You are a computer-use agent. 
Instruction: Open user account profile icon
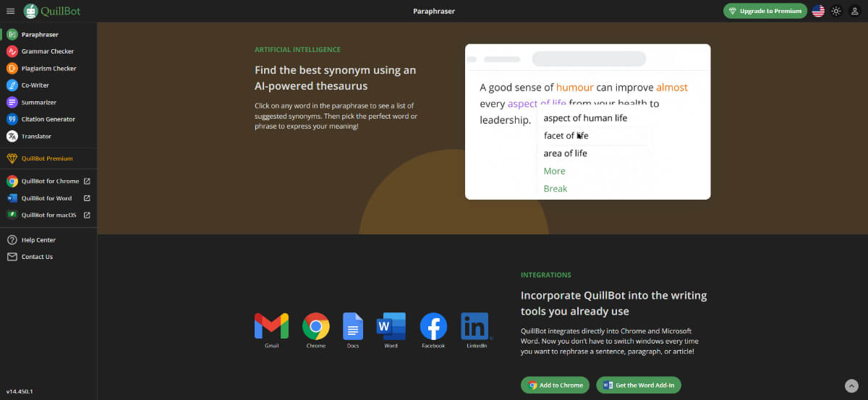855,11
